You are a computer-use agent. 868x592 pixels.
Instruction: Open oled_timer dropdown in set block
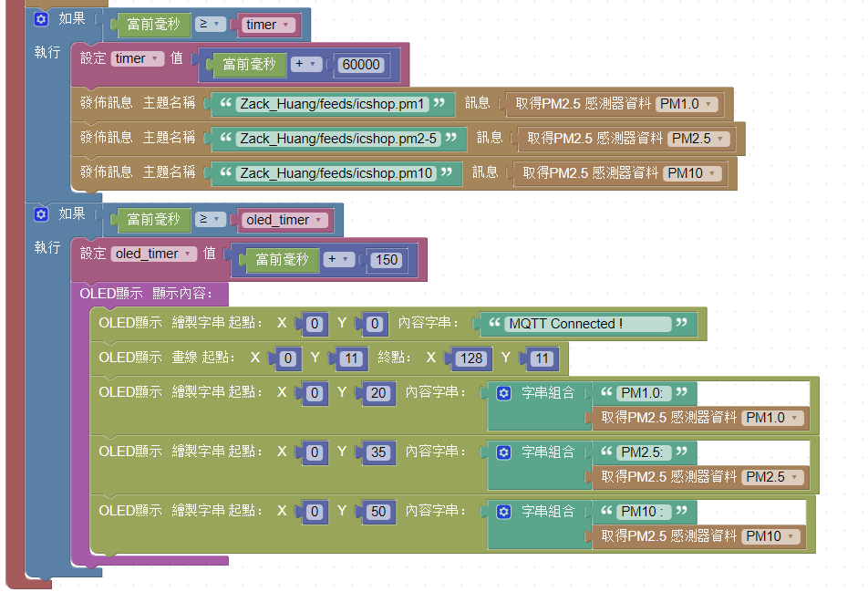point(154,254)
